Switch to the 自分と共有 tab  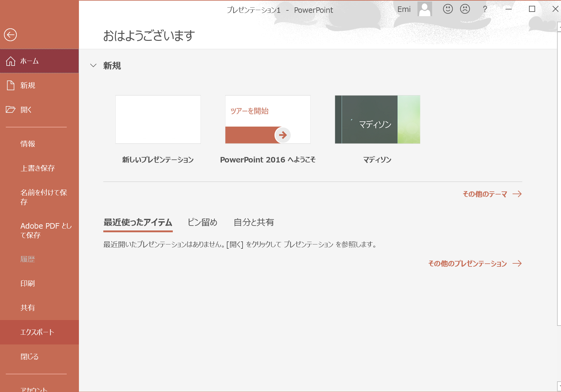pyautogui.click(x=254, y=222)
